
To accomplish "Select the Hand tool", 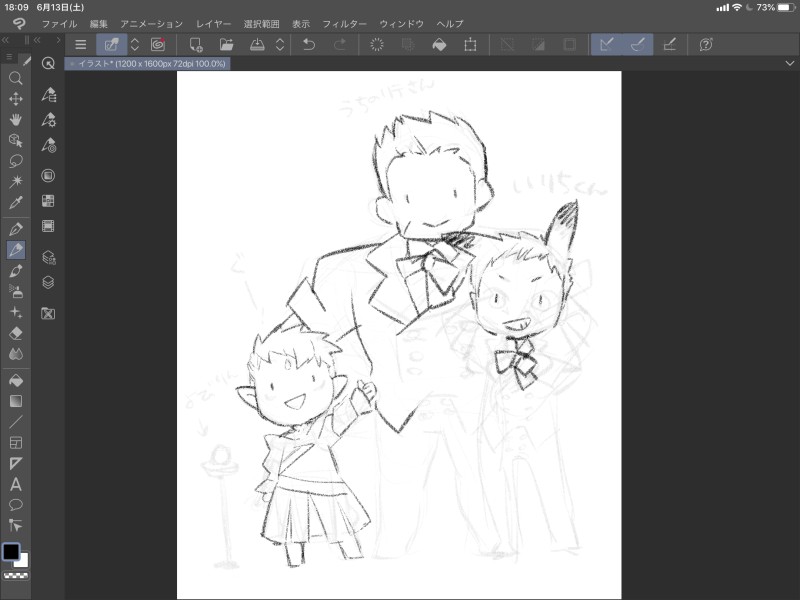I will click(16, 119).
